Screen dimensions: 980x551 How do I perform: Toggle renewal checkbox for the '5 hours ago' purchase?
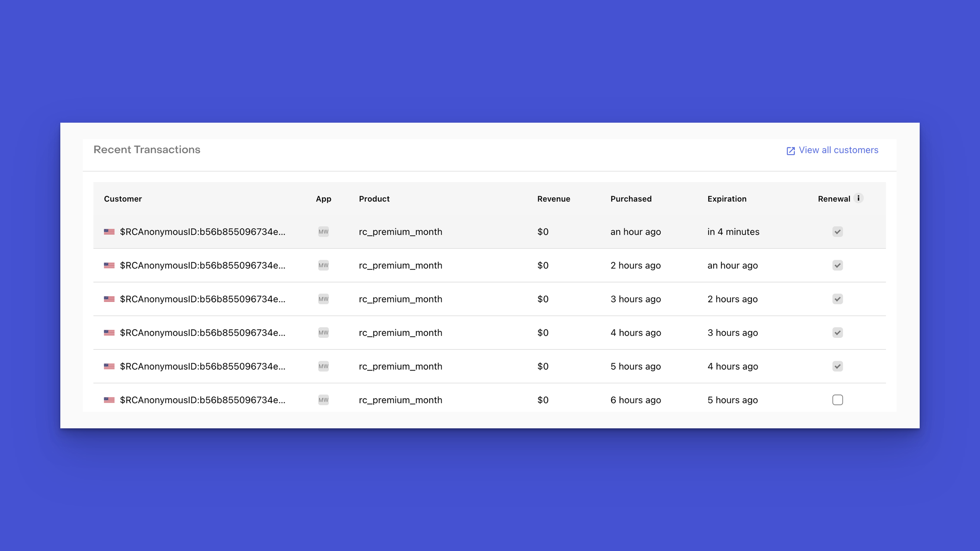coord(837,366)
